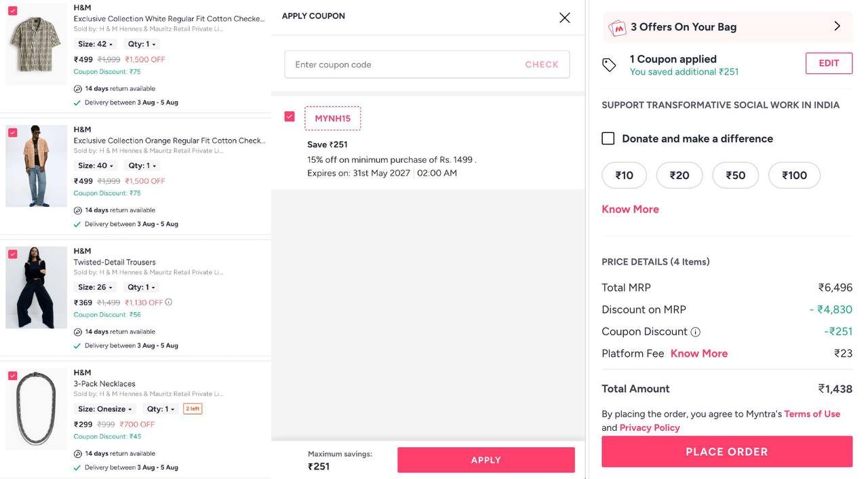Click coupon expiry '31st May 2027' text
Screen dimensions: 868x479
pyautogui.click(x=381, y=173)
